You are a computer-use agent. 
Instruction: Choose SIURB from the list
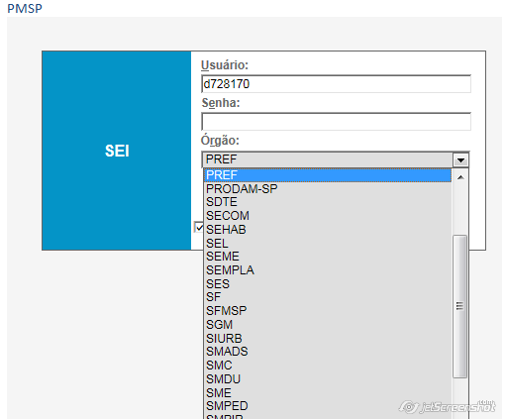click(328, 339)
